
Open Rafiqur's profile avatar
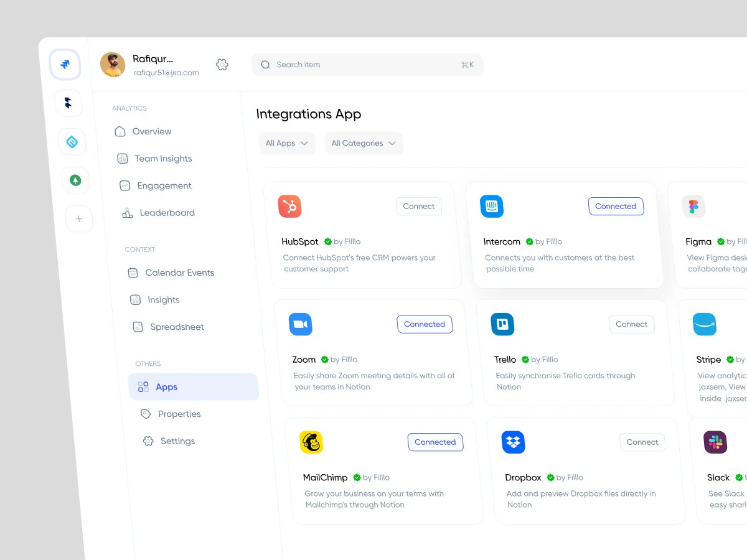click(x=113, y=65)
